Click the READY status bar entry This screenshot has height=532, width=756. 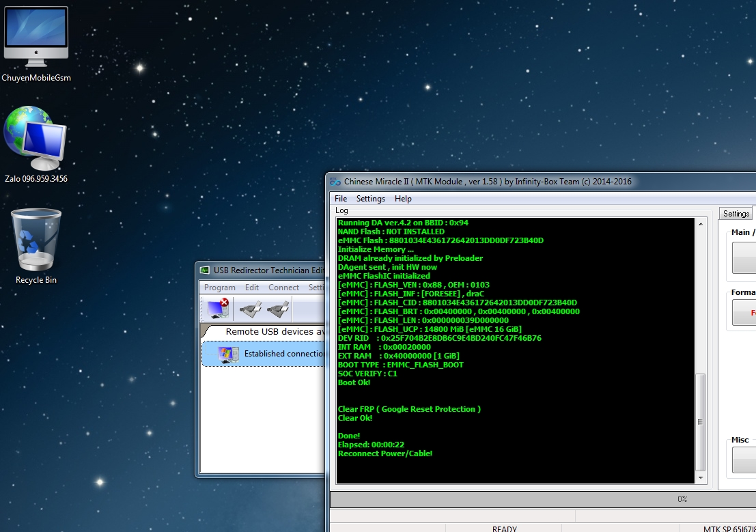(x=504, y=528)
